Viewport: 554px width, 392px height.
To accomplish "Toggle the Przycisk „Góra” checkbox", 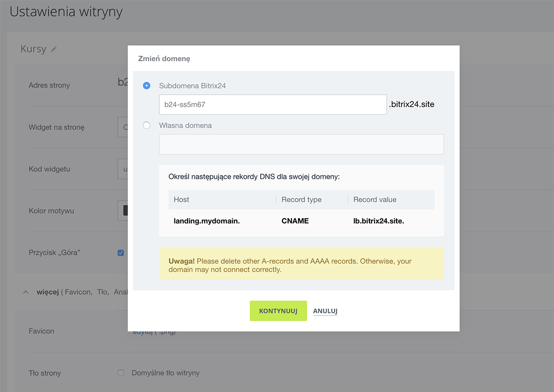I will point(121,253).
